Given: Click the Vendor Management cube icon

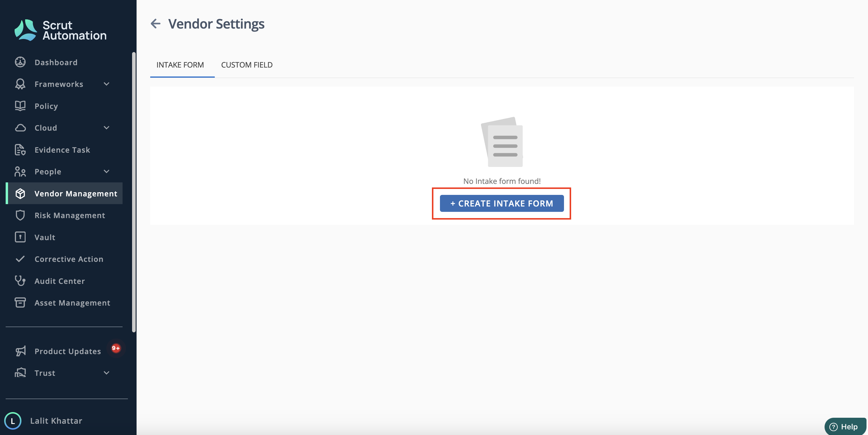Looking at the screenshot, I should (x=20, y=193).
